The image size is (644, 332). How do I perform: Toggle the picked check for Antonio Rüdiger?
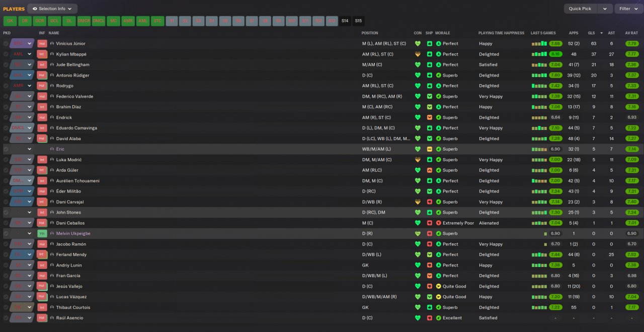coord(6,76)
